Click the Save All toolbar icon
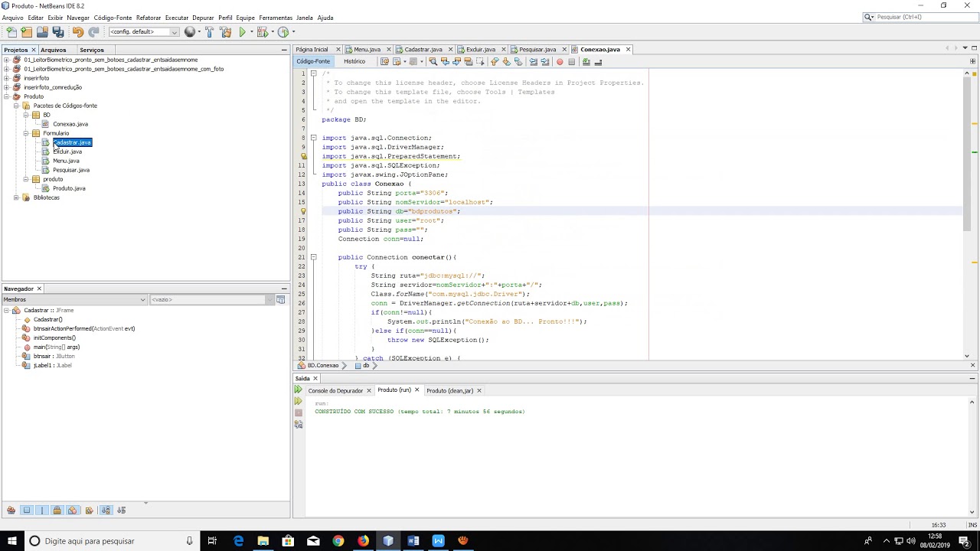The width and height of the screenshot is (980, 551). click(x=58, y=32)
